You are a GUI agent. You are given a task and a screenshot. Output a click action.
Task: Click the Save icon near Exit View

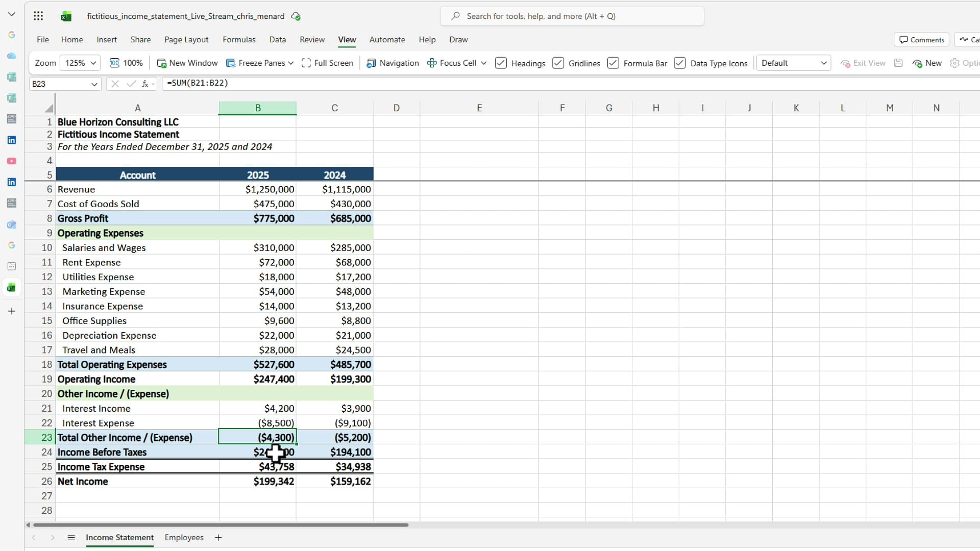(898, 63)
